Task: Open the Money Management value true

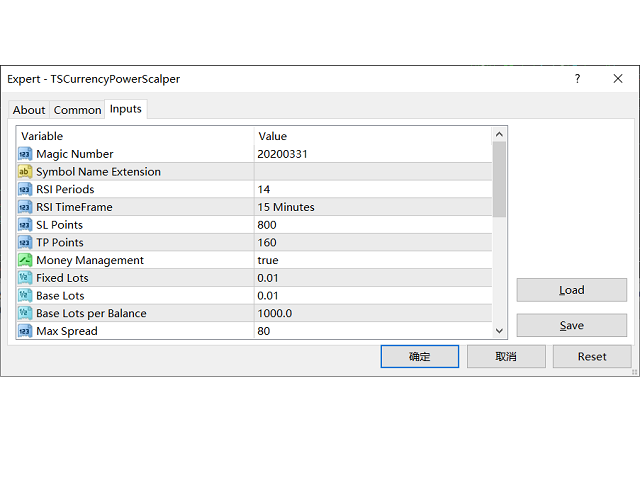Action: [268, 260]
